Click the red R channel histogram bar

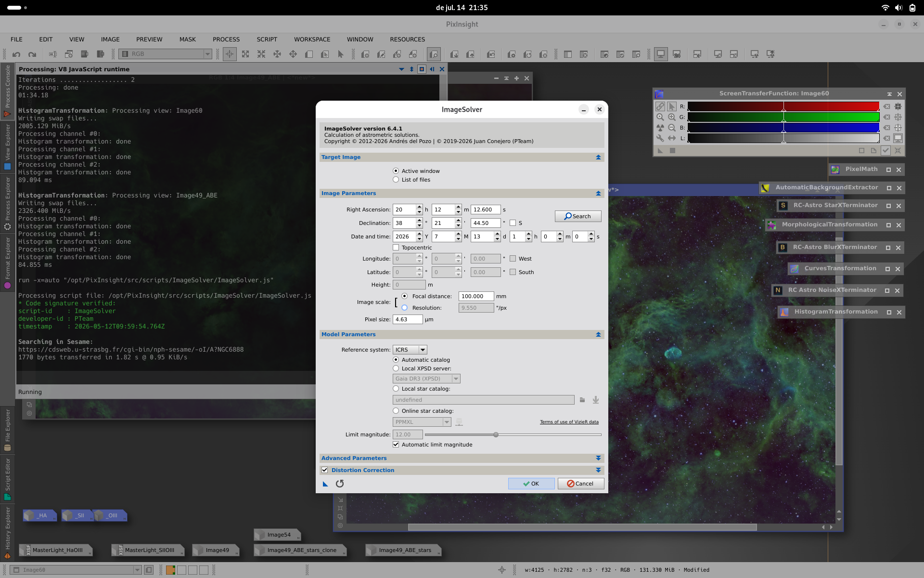[783, 106]
